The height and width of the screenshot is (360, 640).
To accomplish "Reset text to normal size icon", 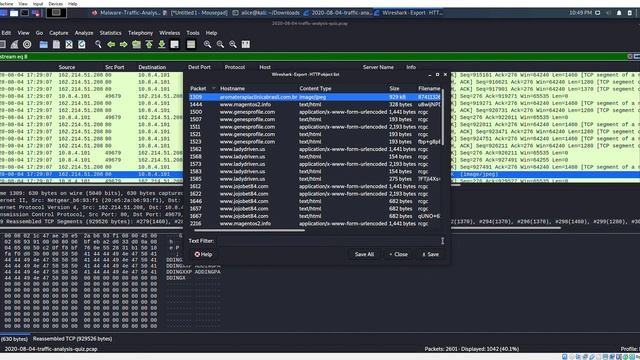I will coord(233,44).
